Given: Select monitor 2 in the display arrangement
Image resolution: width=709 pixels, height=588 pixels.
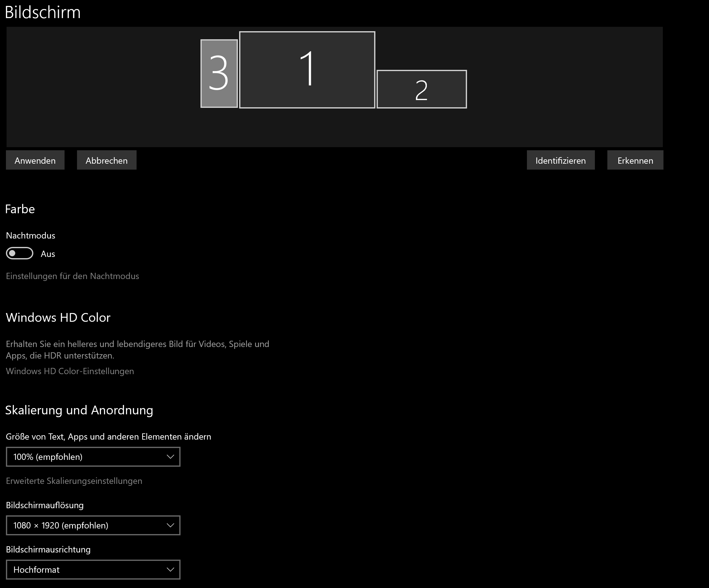Looking at the screenshot, I should (421, 89).
